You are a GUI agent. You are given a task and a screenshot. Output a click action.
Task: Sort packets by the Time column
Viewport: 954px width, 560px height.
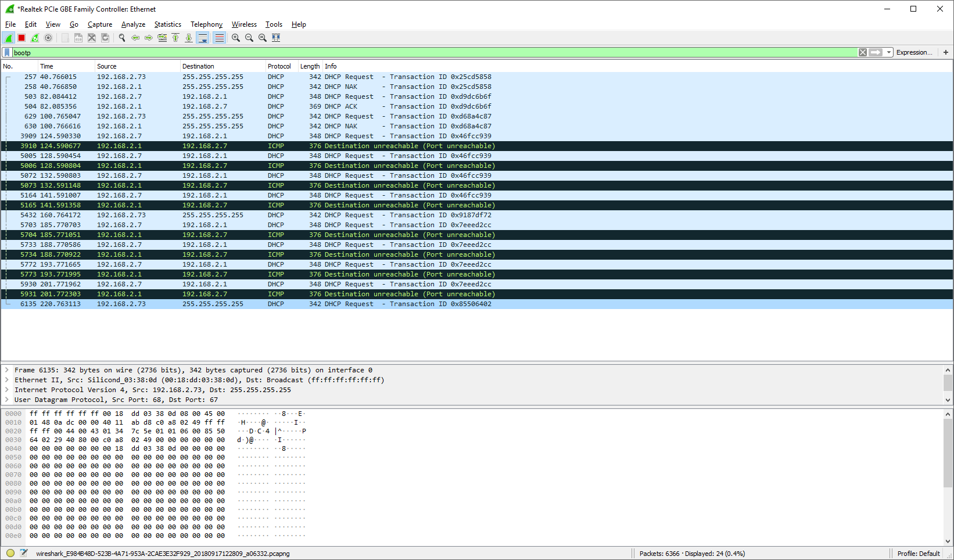tap(66, 66)
